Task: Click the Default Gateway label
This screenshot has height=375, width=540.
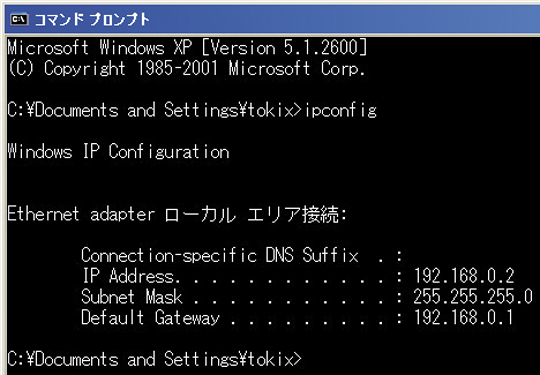Action: point(150,317)
